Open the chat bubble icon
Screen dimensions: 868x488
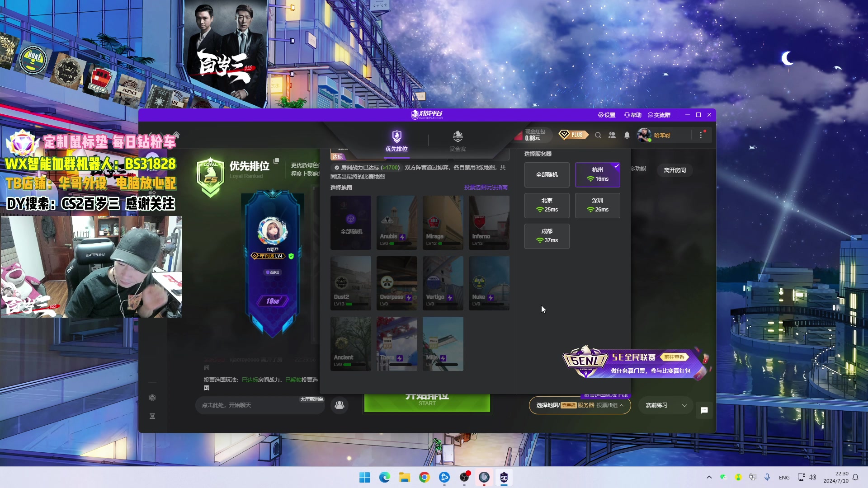[x=704, y=410]
